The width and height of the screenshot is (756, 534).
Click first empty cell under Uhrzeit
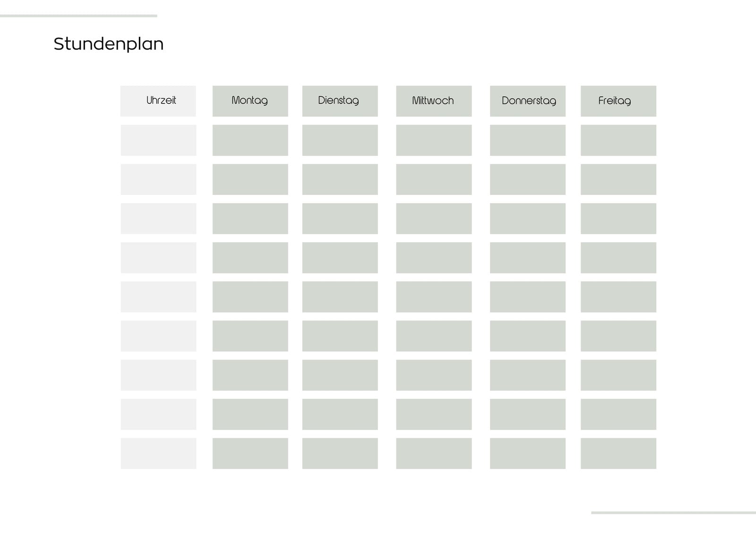click(158, 140)
